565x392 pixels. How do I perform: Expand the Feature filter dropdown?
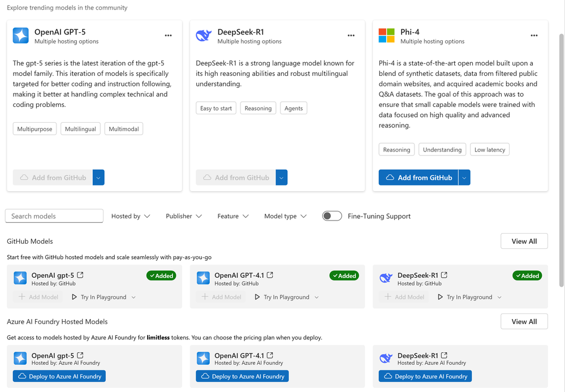[x=233, y=216]
